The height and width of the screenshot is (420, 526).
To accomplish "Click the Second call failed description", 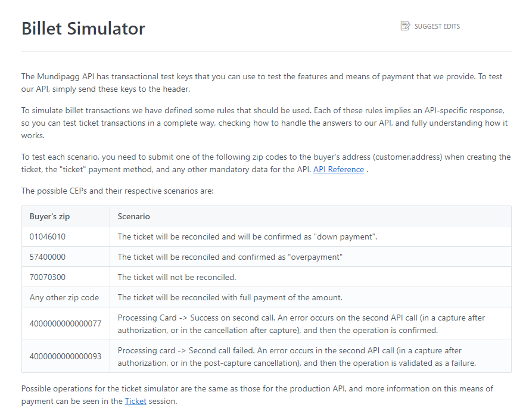I will [x=297, y=357].
